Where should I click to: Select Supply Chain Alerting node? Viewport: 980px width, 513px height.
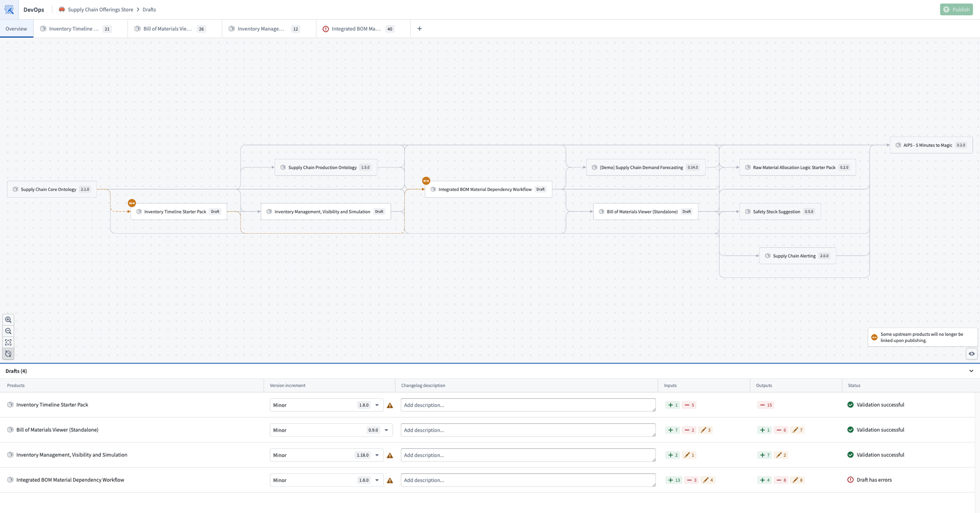797,256
